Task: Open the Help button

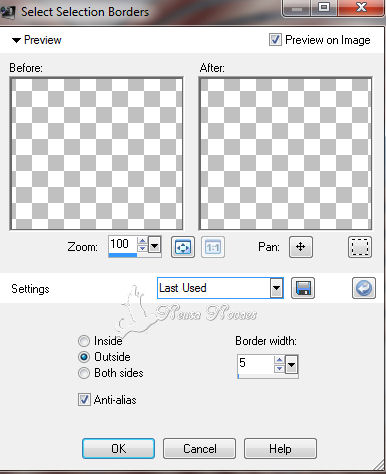Action: pyautogui.click(x=280, y=448)
